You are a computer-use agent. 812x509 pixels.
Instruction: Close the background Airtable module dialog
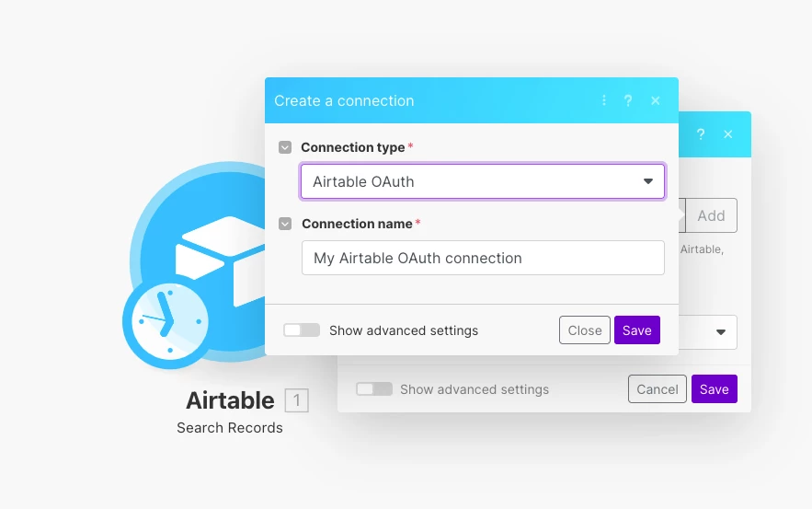coord(728,134)
